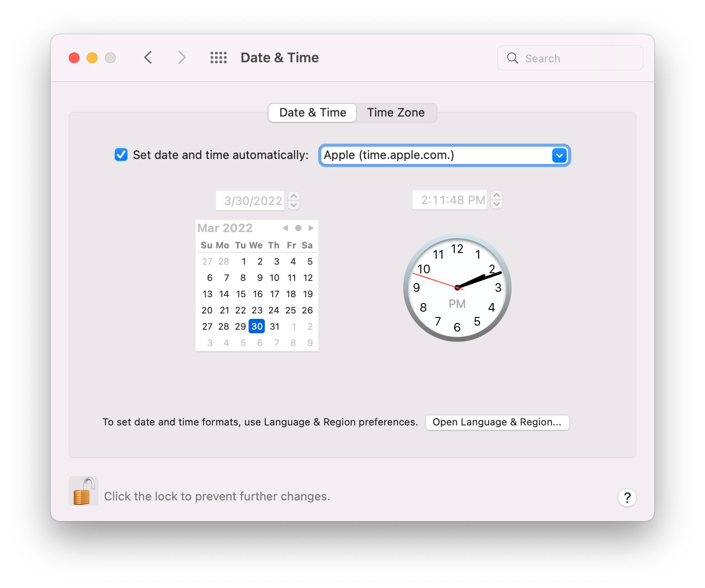
Task: Open the Show All preferences grid icon
Action: 218,57
